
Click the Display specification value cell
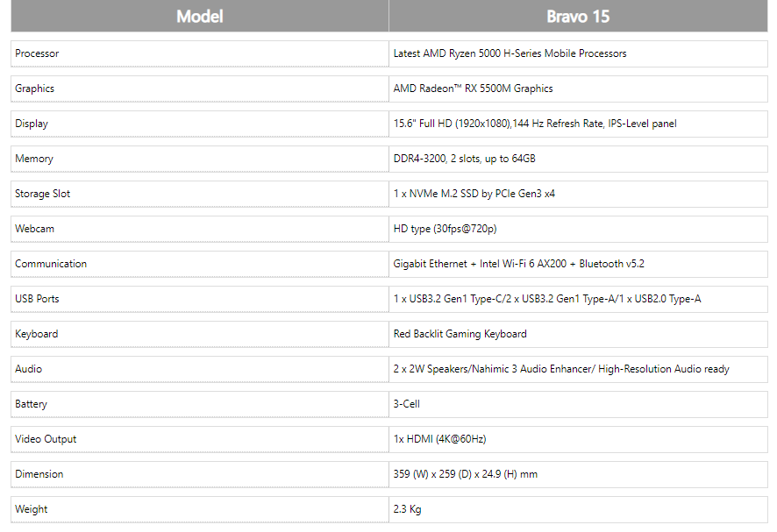coord(578,124)
